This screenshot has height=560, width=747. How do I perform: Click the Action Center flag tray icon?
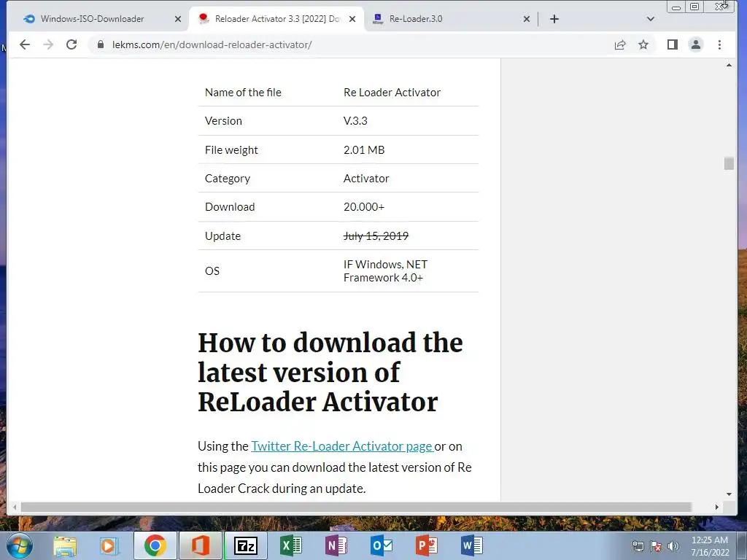tap(656, 546)
